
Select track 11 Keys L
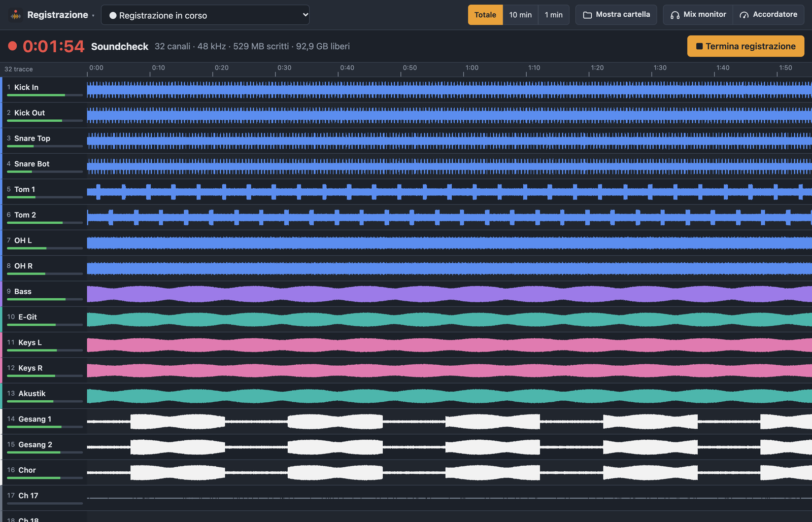(44, 345)
